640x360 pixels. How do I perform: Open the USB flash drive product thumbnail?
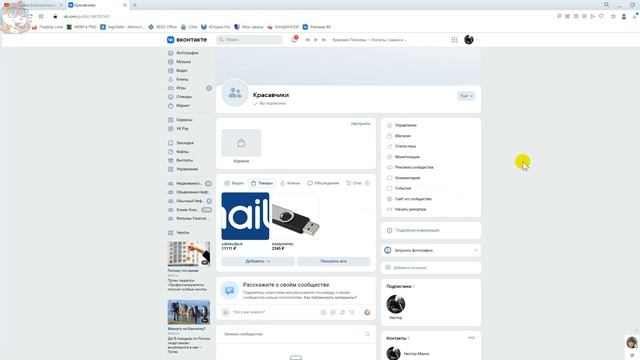point(296,216)
